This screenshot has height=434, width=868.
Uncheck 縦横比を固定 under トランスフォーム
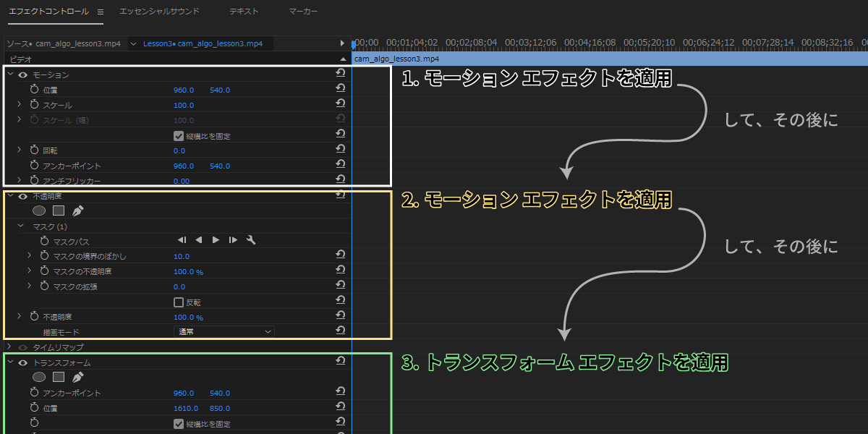179,424
